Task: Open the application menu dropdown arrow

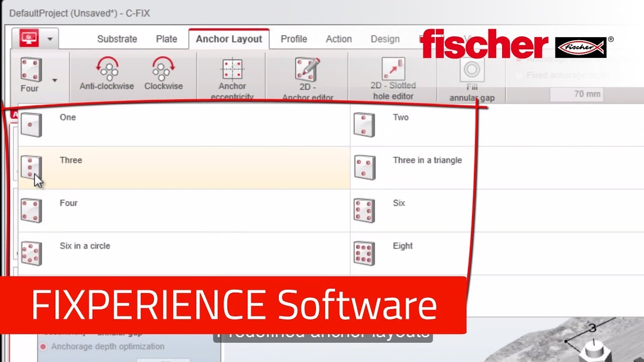Action: [50, 39]
